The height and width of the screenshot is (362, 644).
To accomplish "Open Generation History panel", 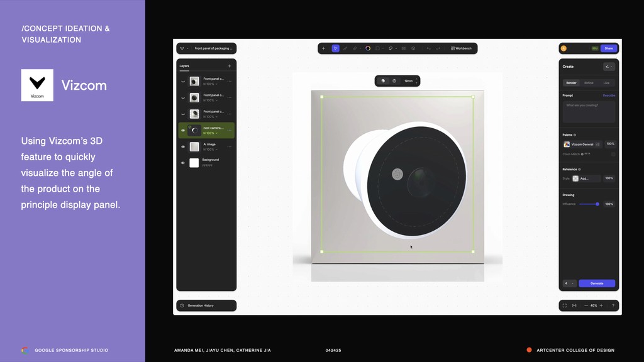I will coord(206,305).
